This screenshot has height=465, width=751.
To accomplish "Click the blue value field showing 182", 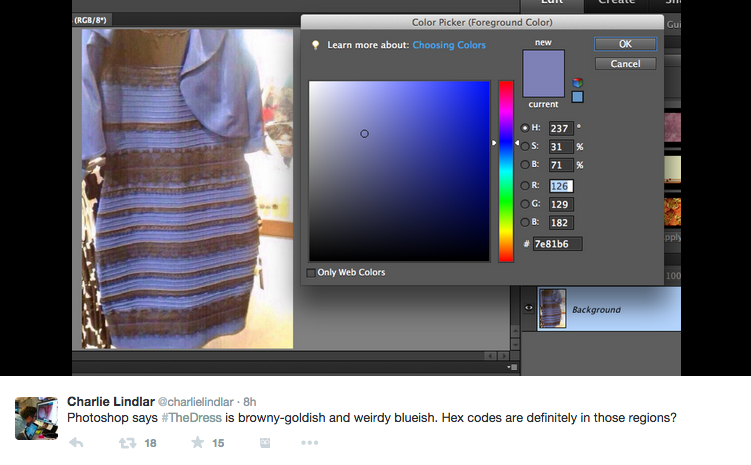I will coord(561,223).
